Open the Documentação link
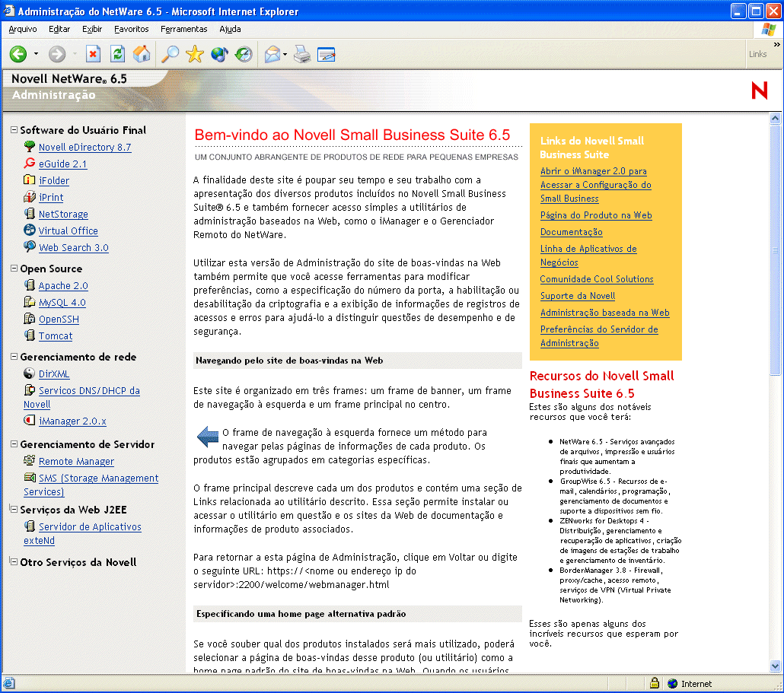784x693 pixels. point(571,232)
